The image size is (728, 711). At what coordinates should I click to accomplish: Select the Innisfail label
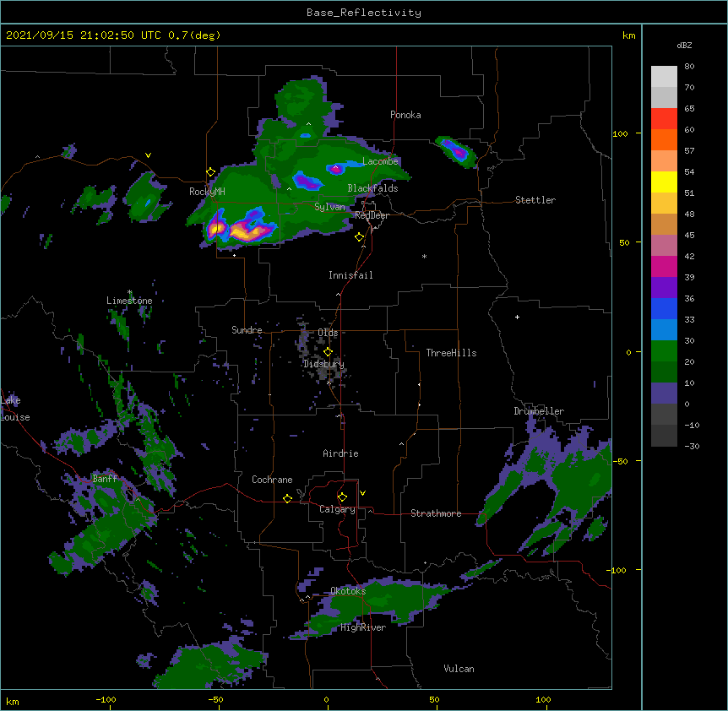tap(350, 275)
